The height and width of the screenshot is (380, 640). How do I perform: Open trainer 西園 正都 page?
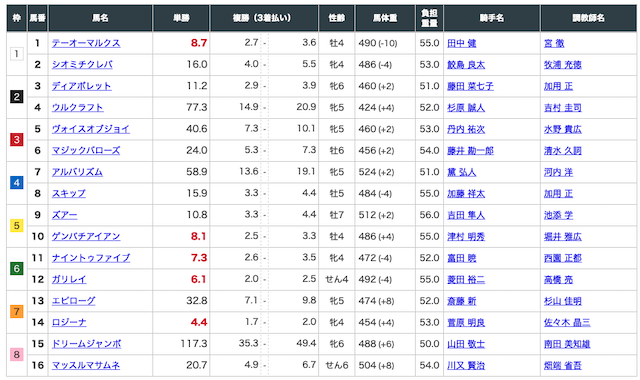click(x=563, y=258)
